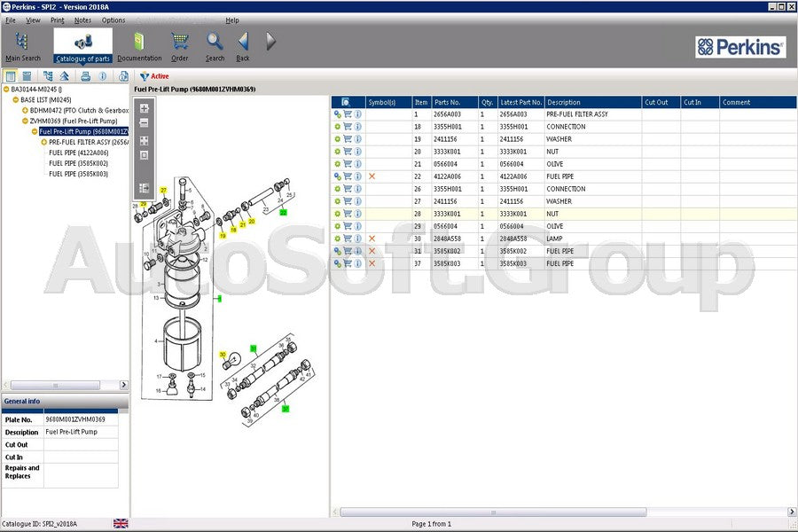798x532 pixels.
Task: Open the Catalogue of parts toolbar icon
Action: point(82,40)
